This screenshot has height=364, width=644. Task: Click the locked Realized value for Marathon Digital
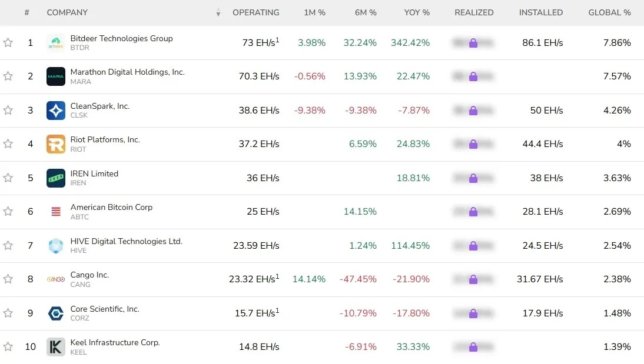point(473,76)
